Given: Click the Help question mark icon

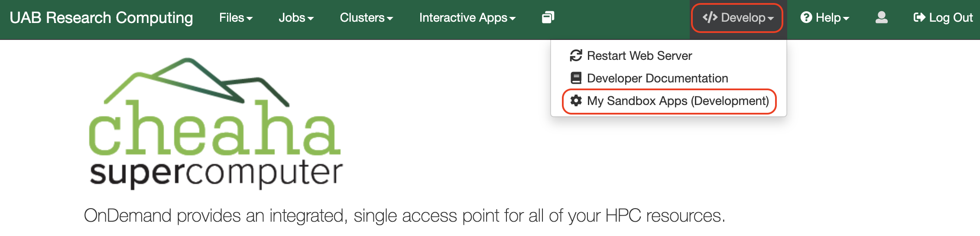Looking at the screenshot, I should coord(806,17).
